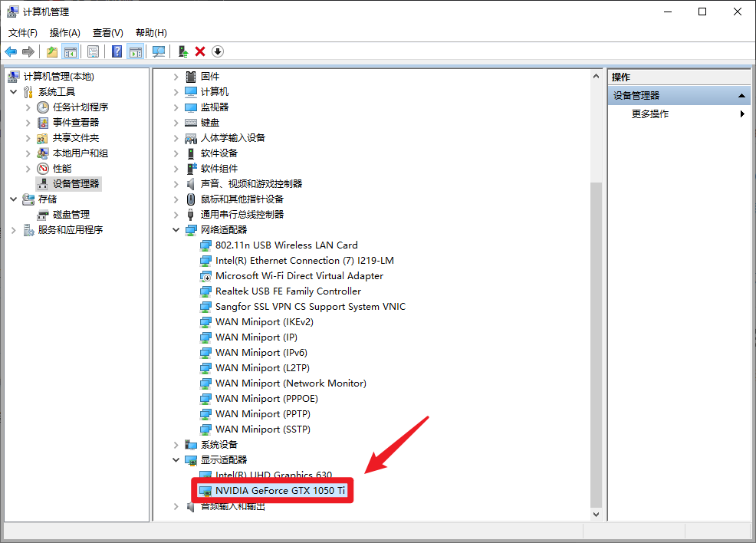The height and width of the screenshot is (543, 756).
Task: Open the 操作(A) menu
Action: 64,32
